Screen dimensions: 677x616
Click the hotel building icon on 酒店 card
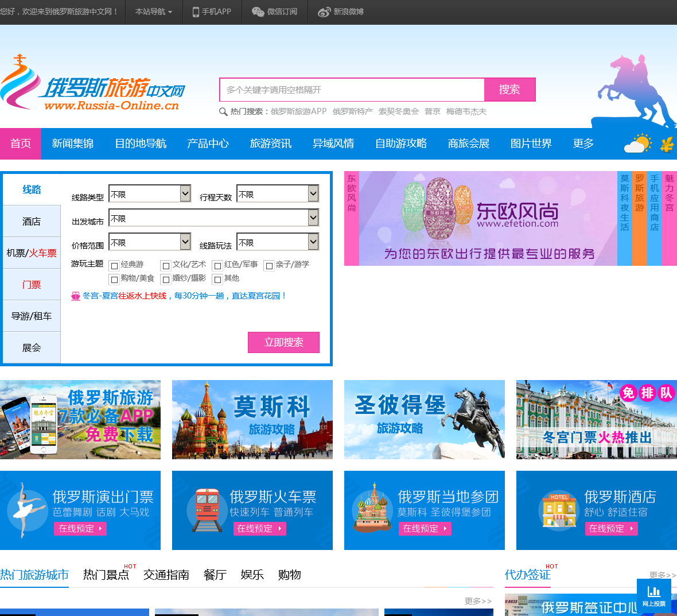coord(559,510)
